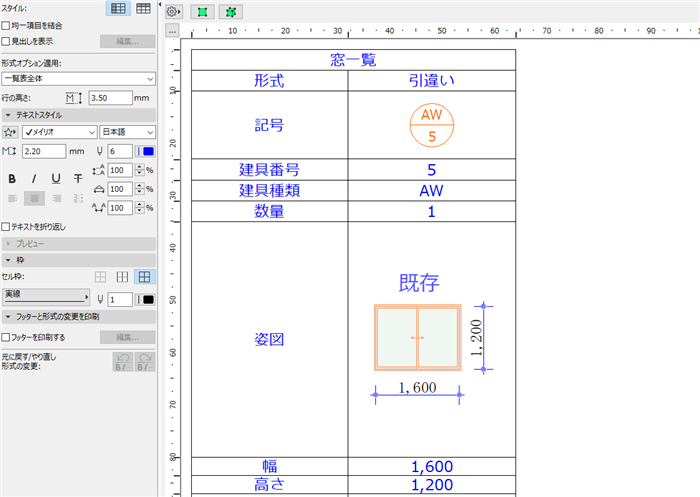Toggle strikethrough text formatting

pos(78,179)
